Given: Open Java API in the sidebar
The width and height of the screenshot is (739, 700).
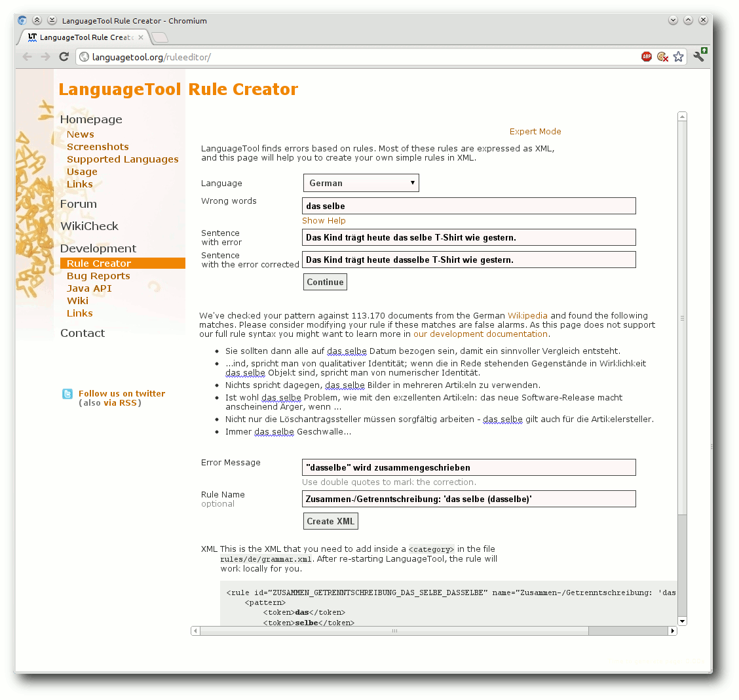Looking at the screenshot, I should 89,288.
